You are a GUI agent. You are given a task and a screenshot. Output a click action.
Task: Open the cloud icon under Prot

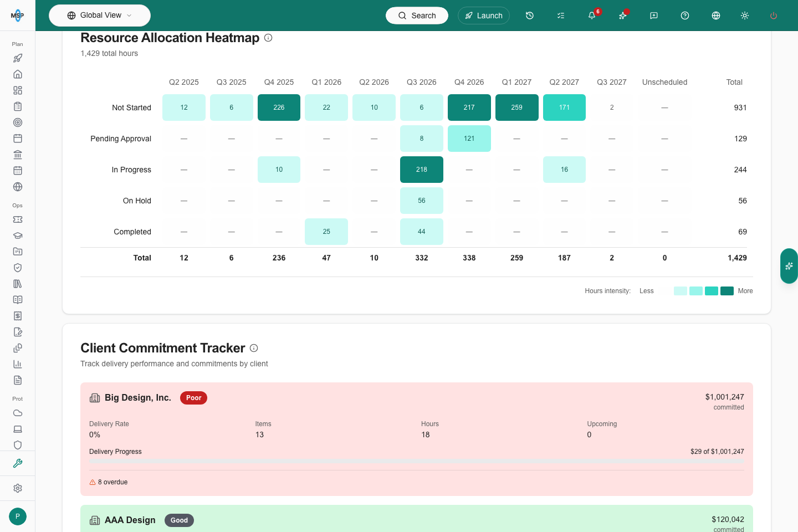pyautogui.click(x=18, y=413)
